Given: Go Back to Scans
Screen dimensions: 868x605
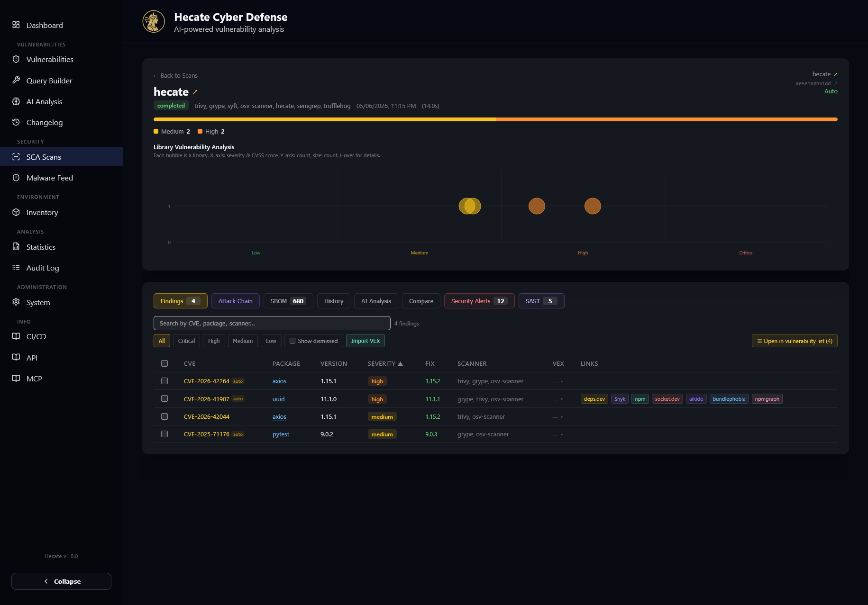Looking at the screenshot, I should pos(175,75).
